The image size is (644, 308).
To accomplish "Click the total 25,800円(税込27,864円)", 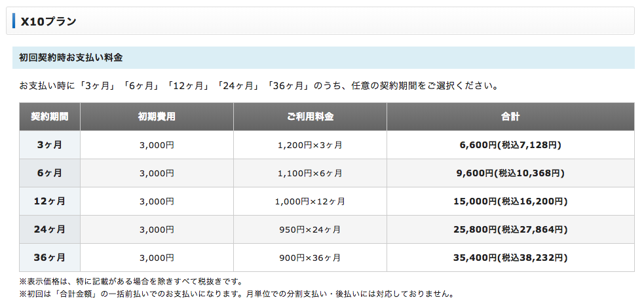I will 510,229.
